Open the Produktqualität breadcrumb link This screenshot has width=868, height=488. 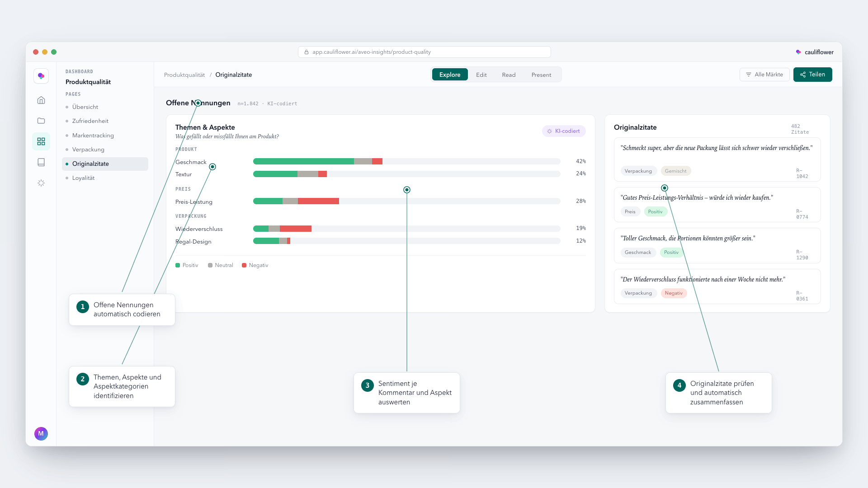coord(184,75)
